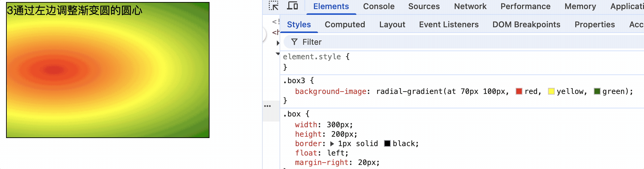Screen dimensions: 644x169
Task: Click the filter funnel icon
Action: coord(294,42)
